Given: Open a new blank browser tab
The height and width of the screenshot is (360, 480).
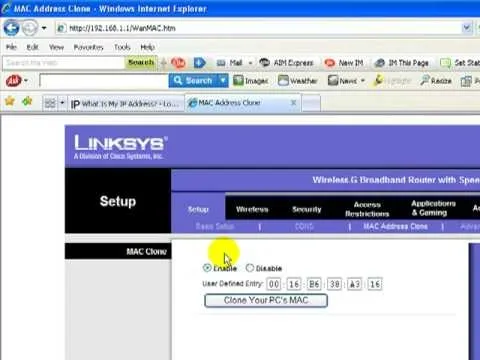Looking at the screenshot, I should pyautogui.click(x=311, y=103).
